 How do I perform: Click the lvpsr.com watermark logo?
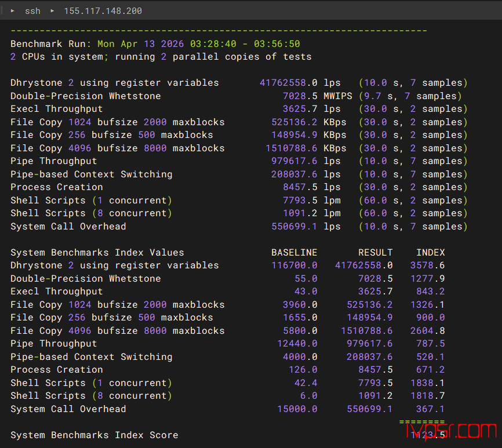pyautogui.click(x=450, y=431)
